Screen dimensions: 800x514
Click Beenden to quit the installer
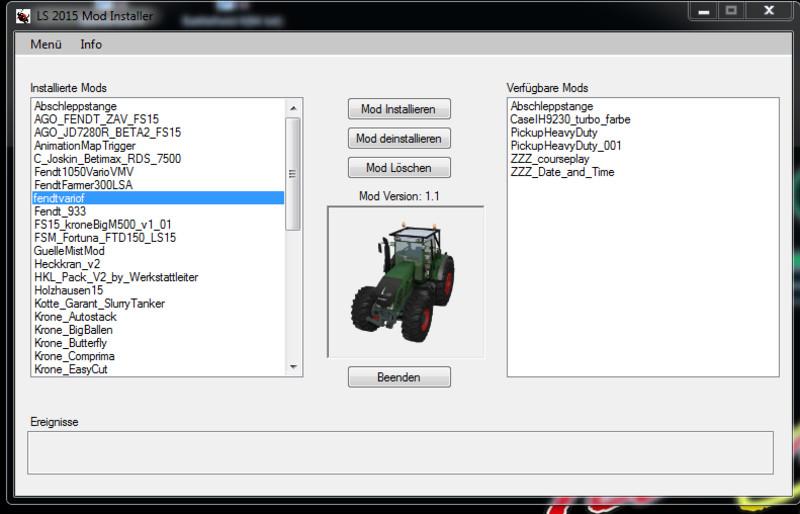(x=399, y=378)
